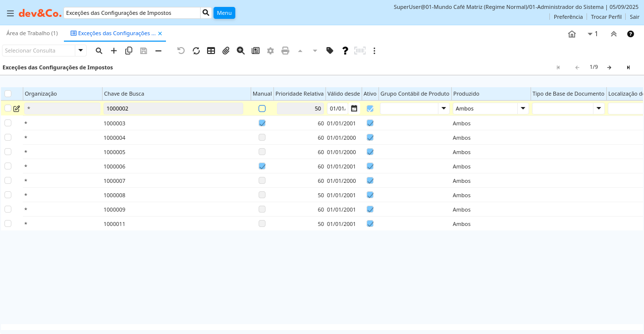Click the Refresh toolbar icon

coord(196,51)
